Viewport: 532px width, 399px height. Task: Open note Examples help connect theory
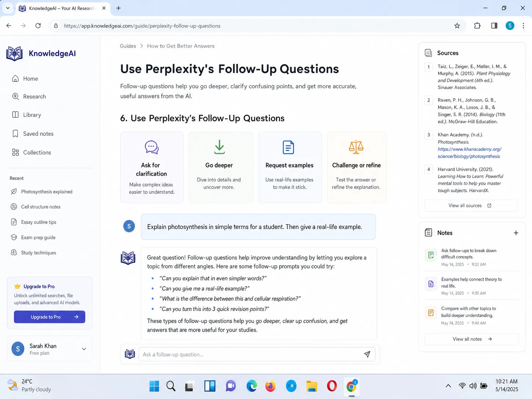coord(472,286)
